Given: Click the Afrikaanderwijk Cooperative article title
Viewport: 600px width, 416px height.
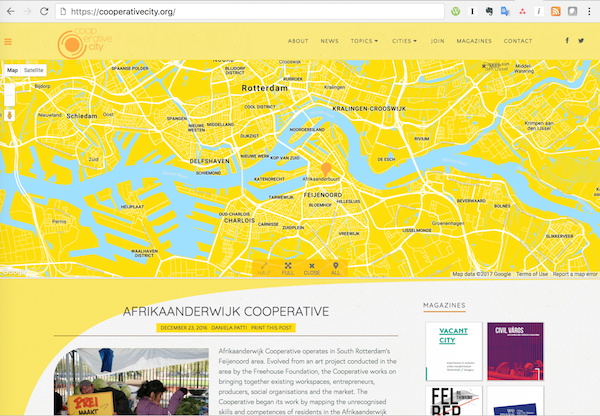Looking at the screenshot, I should tap(226, 312).
